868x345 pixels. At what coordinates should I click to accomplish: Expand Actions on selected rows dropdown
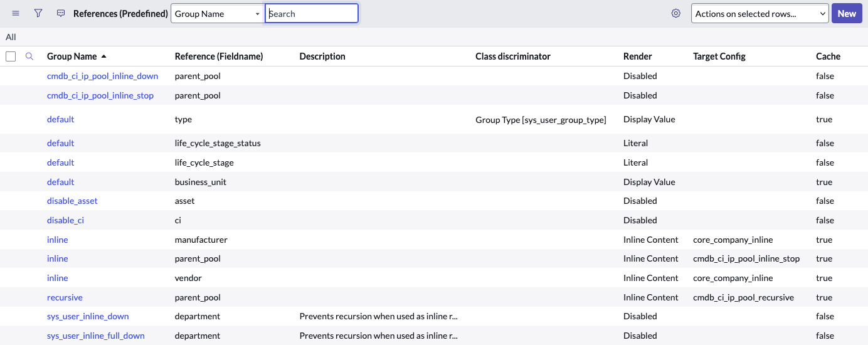tap(760, 14)
